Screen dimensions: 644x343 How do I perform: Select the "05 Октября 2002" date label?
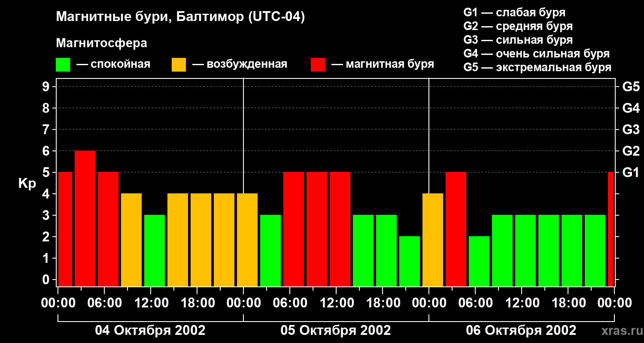[x=336, y=331]
